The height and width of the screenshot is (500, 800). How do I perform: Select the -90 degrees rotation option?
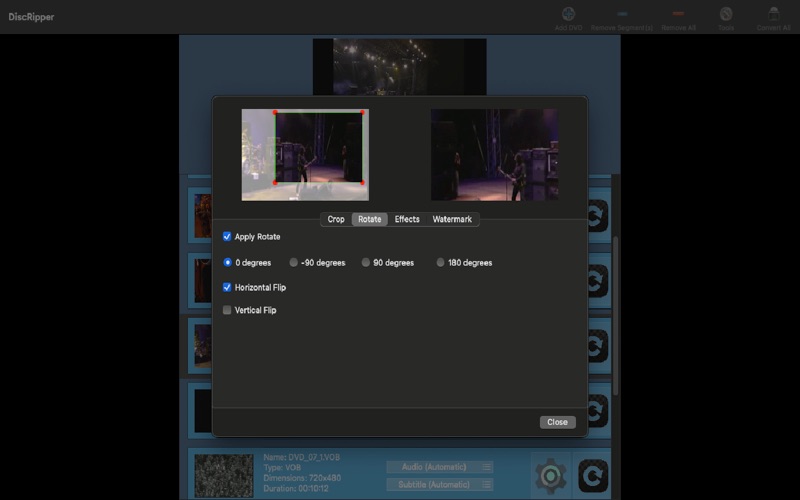[293, 262]
